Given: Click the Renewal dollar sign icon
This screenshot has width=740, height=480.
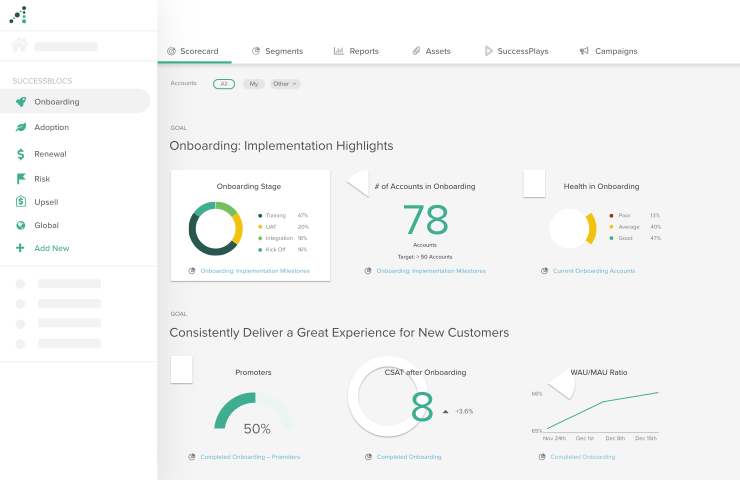Looking at the screenshot, I should click(x=20, y=154).
